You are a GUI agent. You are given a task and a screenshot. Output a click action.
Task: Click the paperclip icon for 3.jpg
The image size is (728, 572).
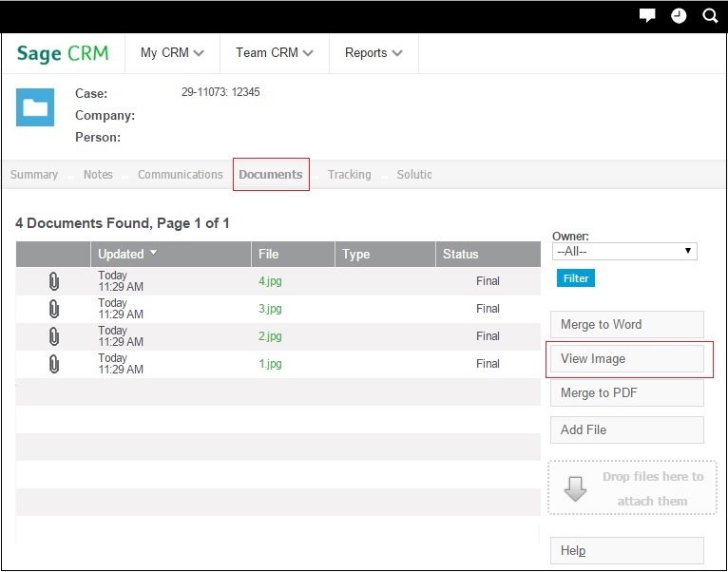pyautogui.click(x=54, y=309)
